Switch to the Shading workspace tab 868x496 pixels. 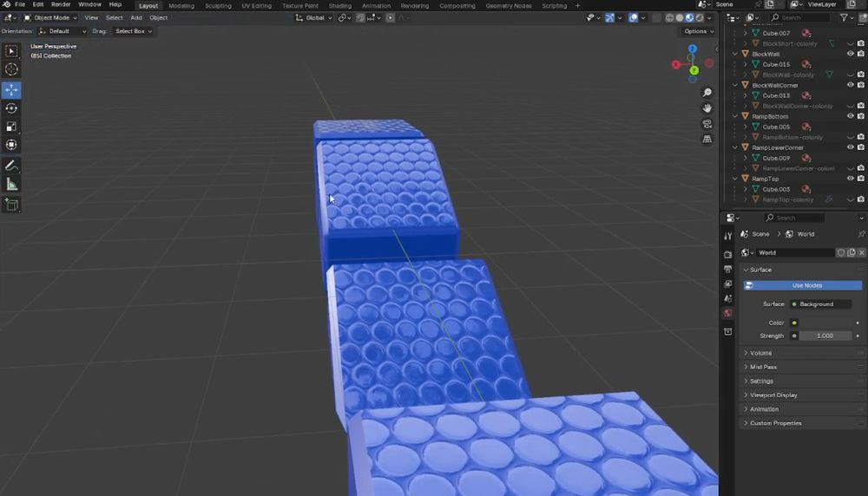340,5
